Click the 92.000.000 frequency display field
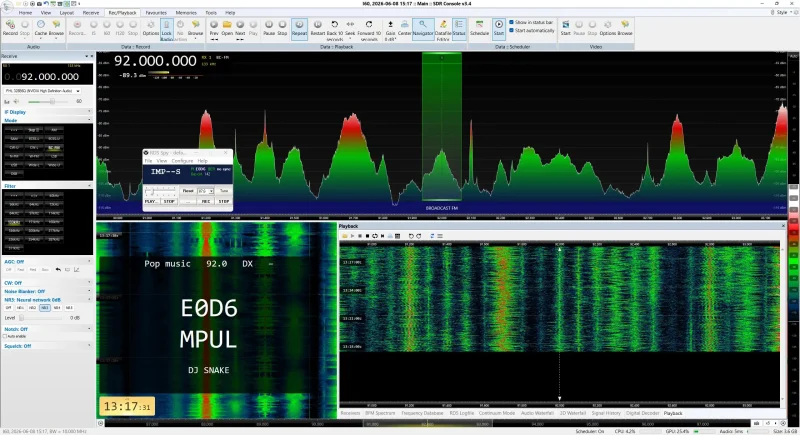Viewport: 800px width, 435px height. (48, 76)
